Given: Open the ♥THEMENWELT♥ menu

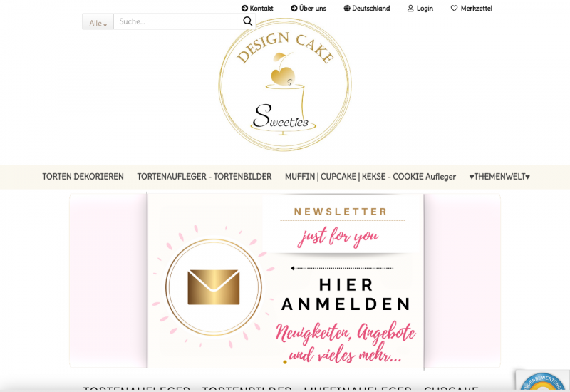Looking at the screenshot, I should (499, 177).
